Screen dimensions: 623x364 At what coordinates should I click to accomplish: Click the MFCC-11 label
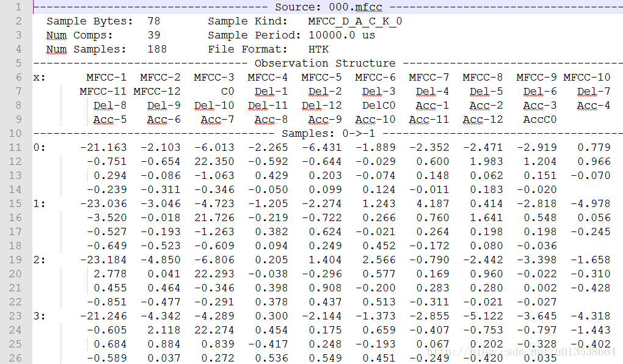103,92
